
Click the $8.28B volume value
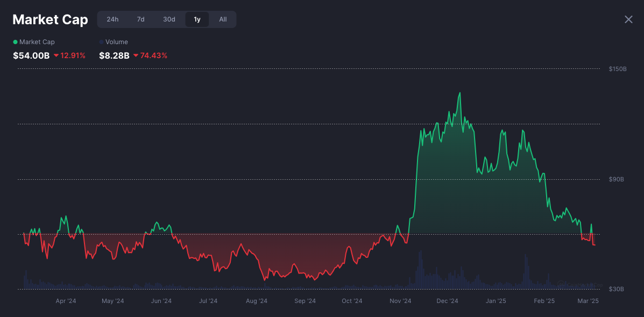(114, 55)
